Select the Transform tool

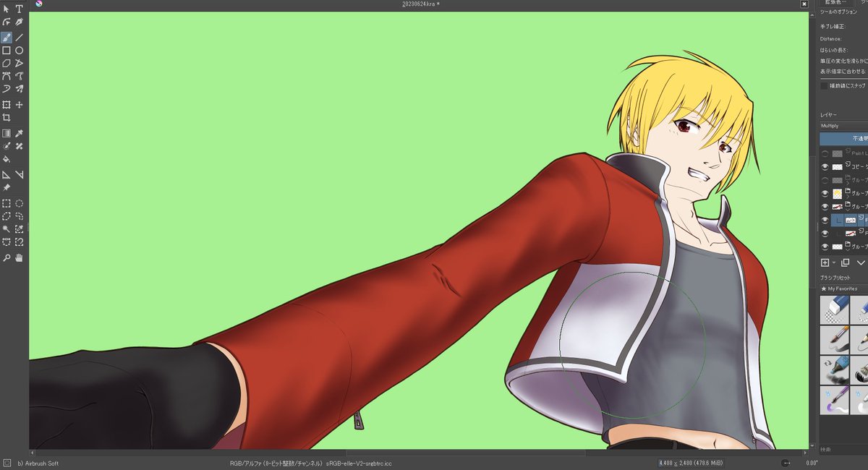tap(7, 105)
